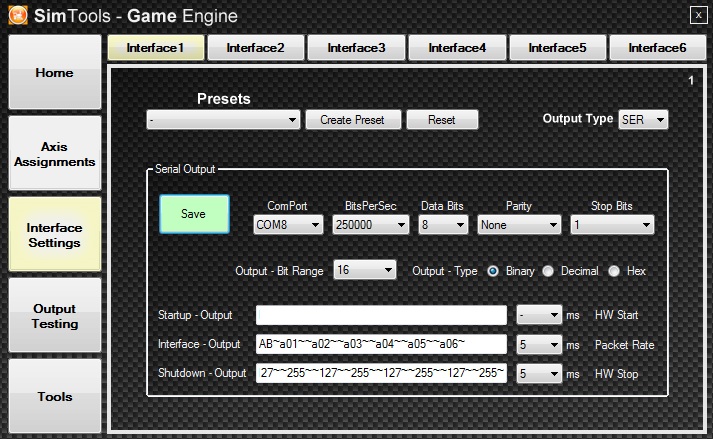Click the green Save button

coord(194,214)
